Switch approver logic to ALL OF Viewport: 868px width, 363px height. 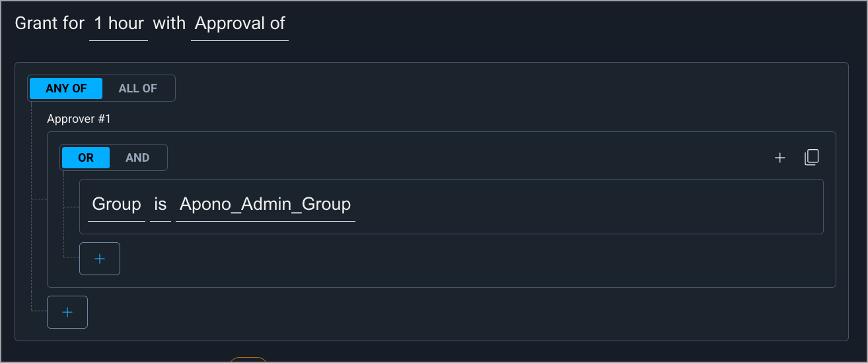pyautogui.click(x=137, y=88)
